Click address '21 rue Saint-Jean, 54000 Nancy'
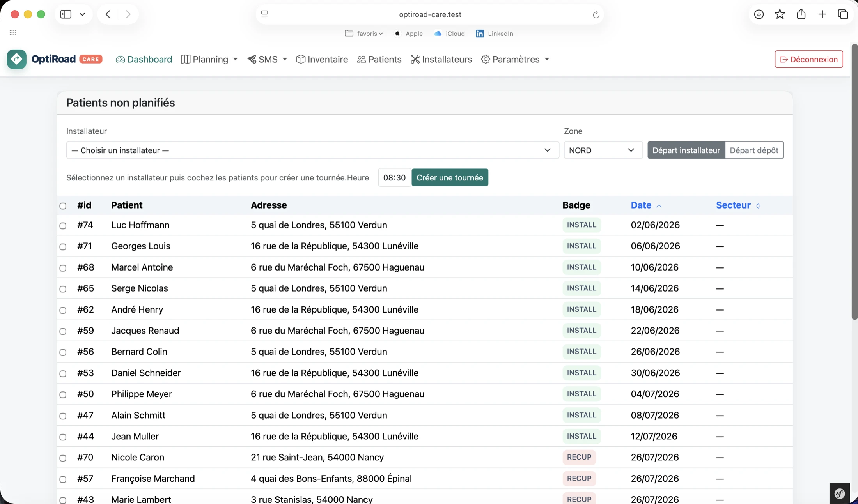The width and height of the screenshot is (858, 504). (x=317, y=457)
